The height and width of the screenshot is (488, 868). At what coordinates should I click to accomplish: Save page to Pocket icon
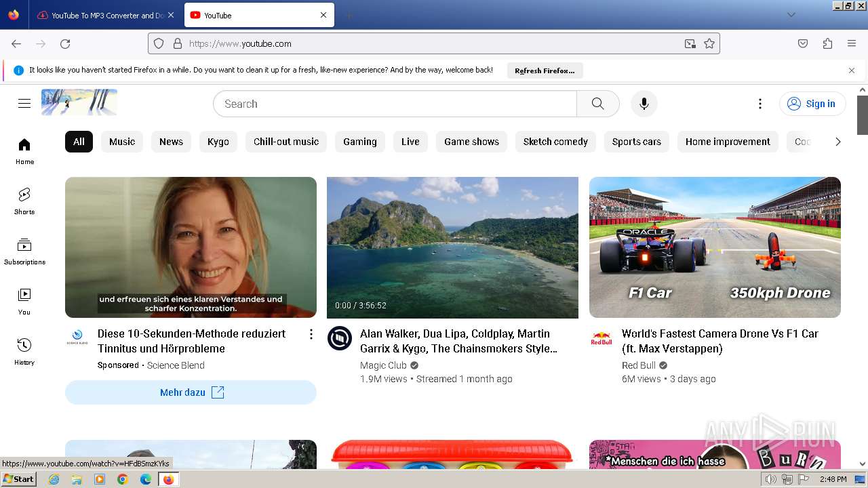803,43
